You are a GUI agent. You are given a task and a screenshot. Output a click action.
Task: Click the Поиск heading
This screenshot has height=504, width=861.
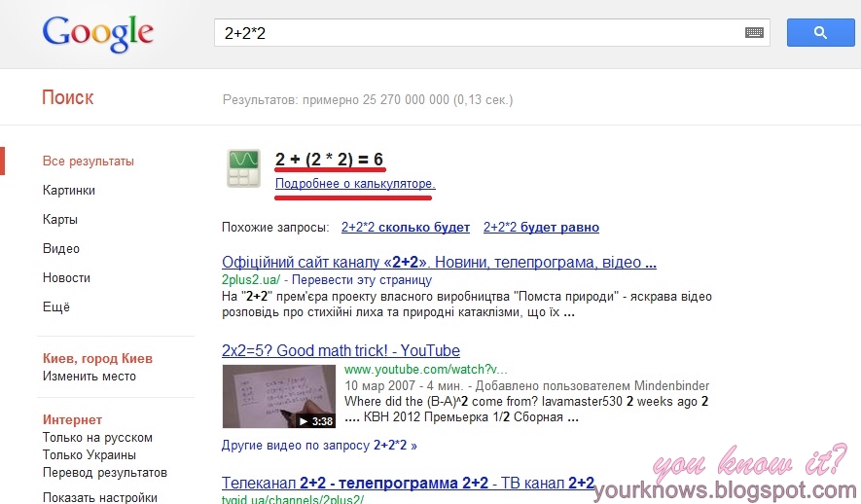coord(68,97)
